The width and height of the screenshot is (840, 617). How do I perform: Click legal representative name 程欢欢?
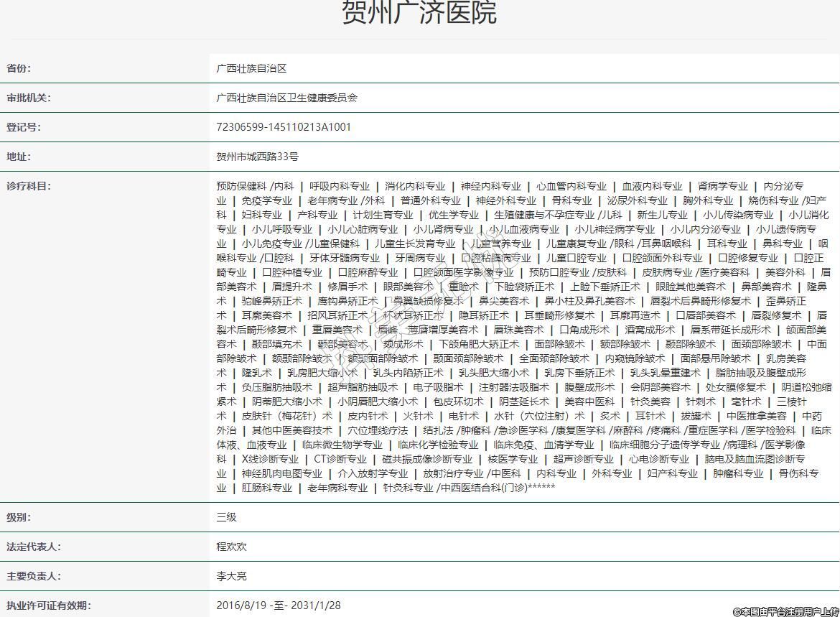(x=231, y=547)
